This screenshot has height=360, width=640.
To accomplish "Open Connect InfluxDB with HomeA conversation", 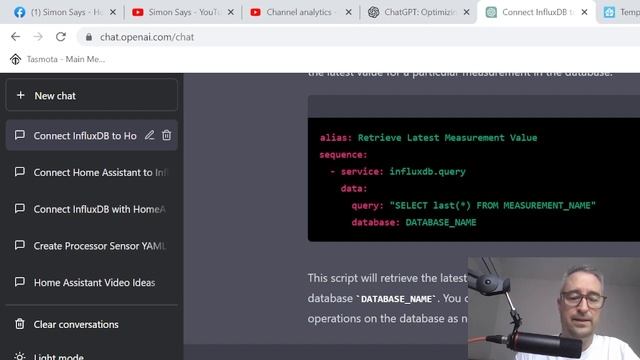I will (91, 209).
